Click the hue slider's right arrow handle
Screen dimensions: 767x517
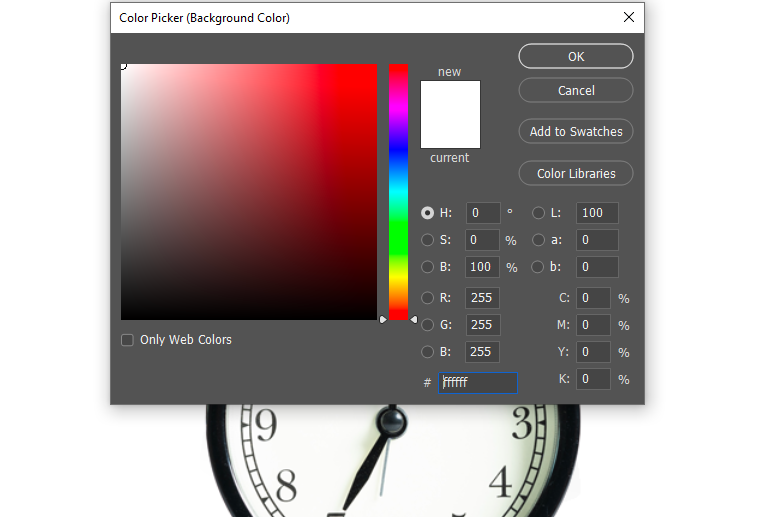click(x=414, y=319)
